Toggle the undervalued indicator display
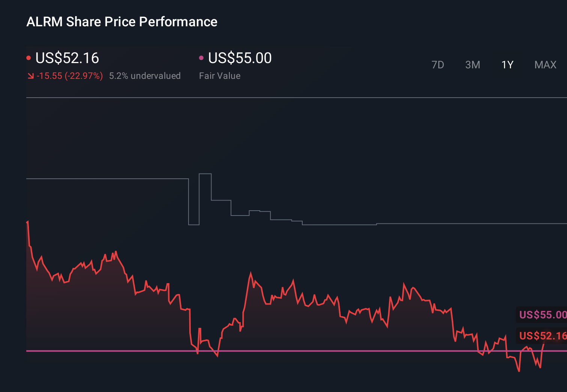The width and height of the screenshot is (567, 392). (145, 76)
